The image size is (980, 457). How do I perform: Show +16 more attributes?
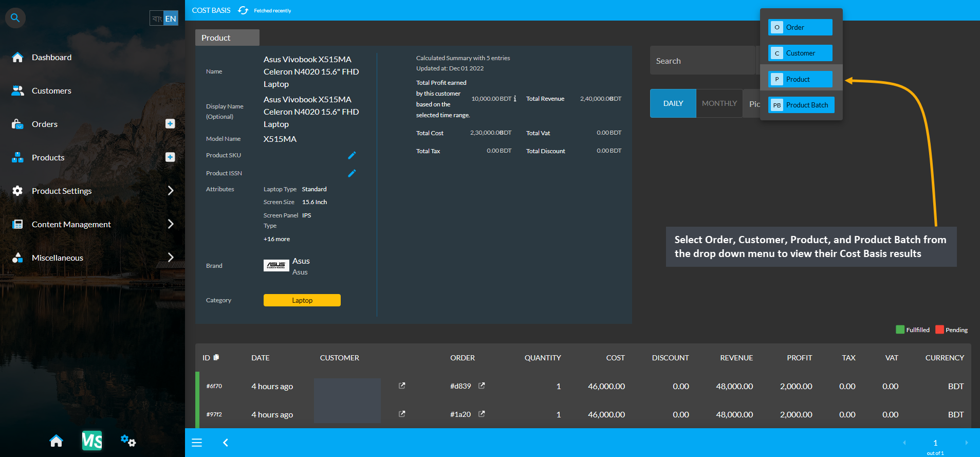coord(276,239)
